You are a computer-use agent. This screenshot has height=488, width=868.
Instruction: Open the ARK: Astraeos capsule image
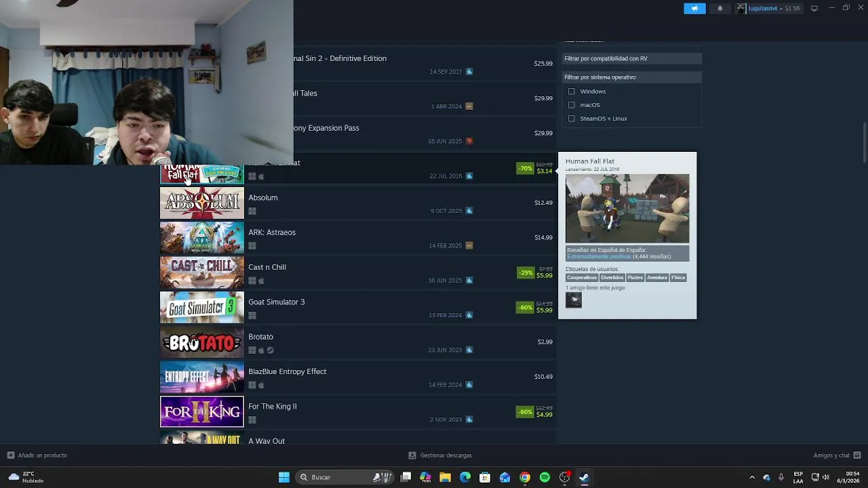click(201, 237)
